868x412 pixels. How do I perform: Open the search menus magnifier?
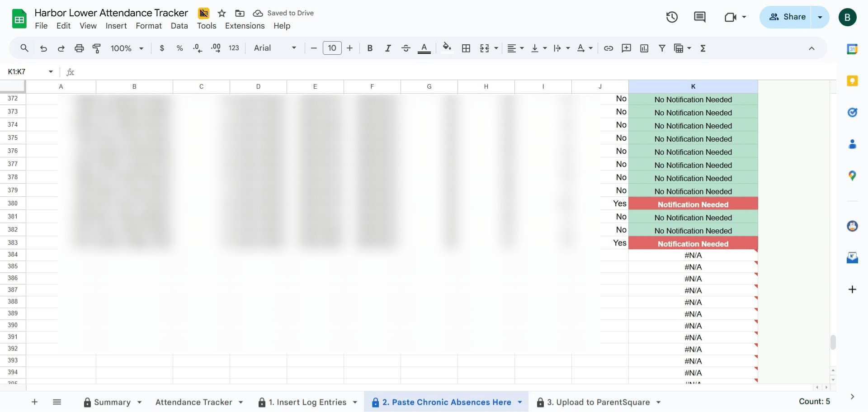coord(24,48)
